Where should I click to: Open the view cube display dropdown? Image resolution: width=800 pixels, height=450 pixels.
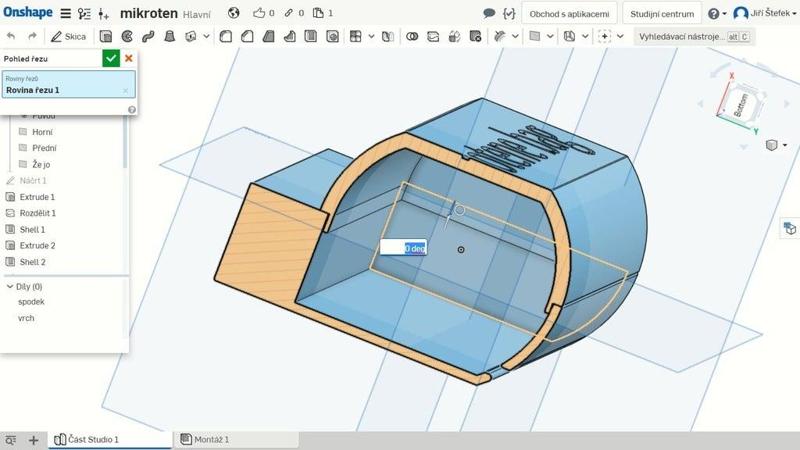(x=776, y=145)
